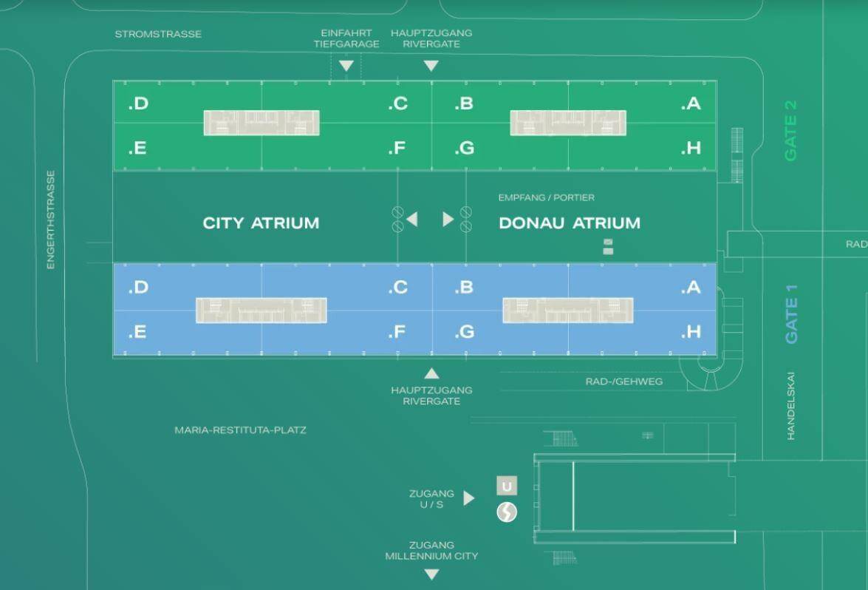
Task: Select unit .D in the green Gate 2 wing
Action: 138,104
